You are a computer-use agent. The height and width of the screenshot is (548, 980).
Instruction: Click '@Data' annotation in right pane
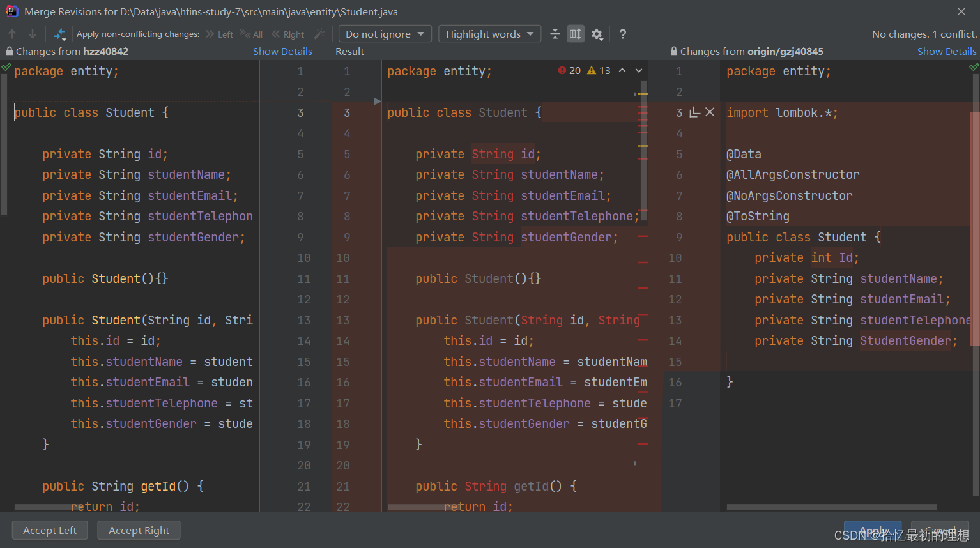(744, 154)
